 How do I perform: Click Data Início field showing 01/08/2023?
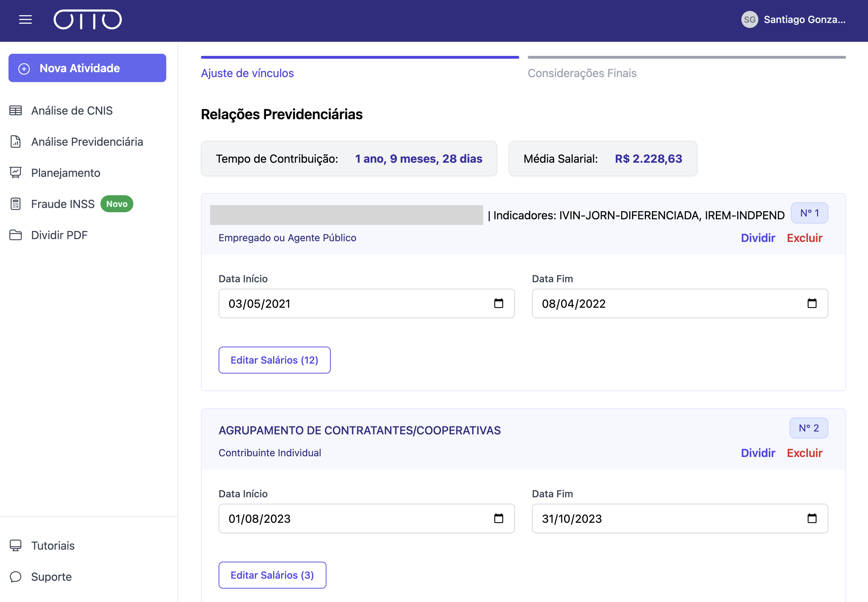point(366,518)
